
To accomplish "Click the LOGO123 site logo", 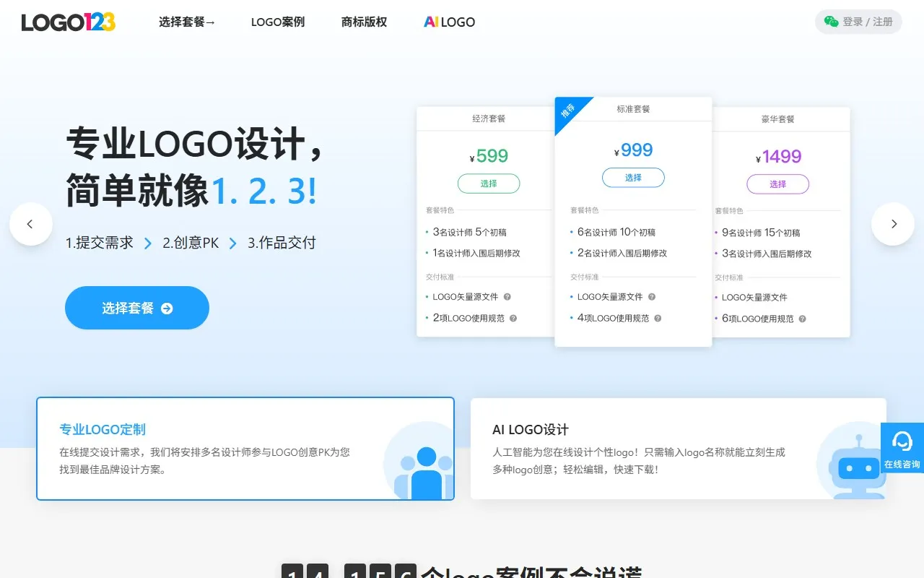I will (67, 22).
